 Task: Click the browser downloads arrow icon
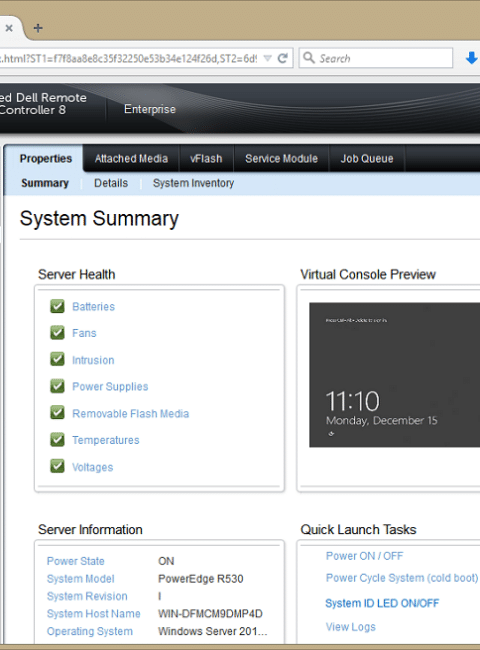click(471, 58)
